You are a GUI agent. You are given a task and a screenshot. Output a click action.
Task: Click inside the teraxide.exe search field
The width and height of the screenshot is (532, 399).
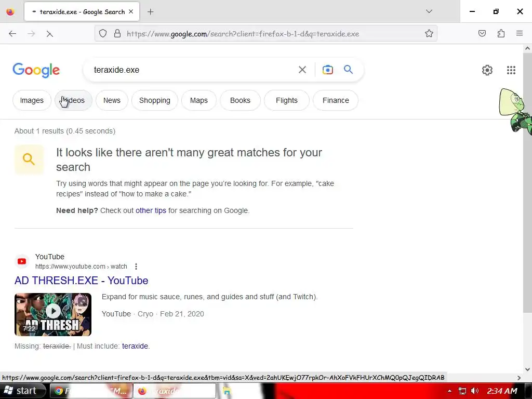[x=190, y=70]
